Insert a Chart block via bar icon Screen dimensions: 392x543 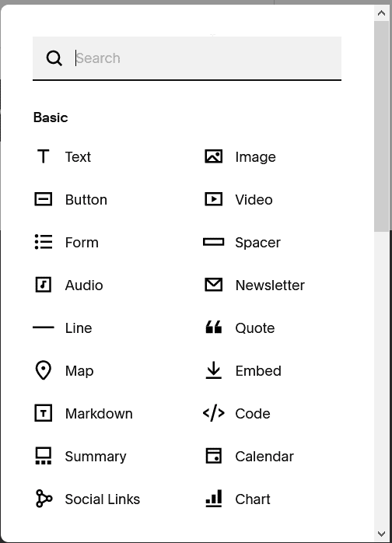(214, 499)
